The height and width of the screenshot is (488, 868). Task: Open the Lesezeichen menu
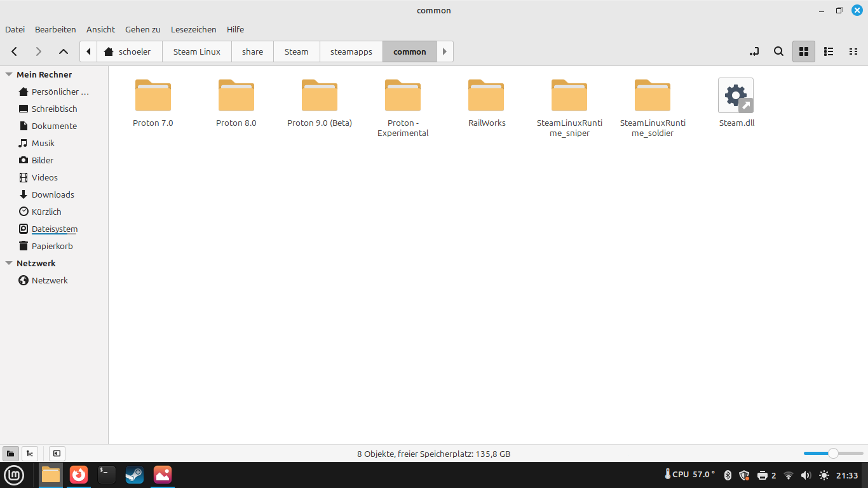point(193,29)
